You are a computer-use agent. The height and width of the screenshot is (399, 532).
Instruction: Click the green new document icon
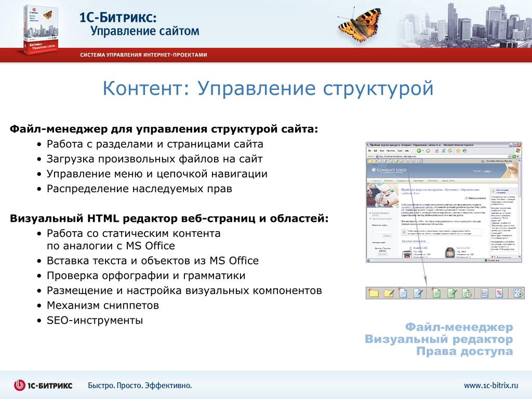tap(436, 293)
